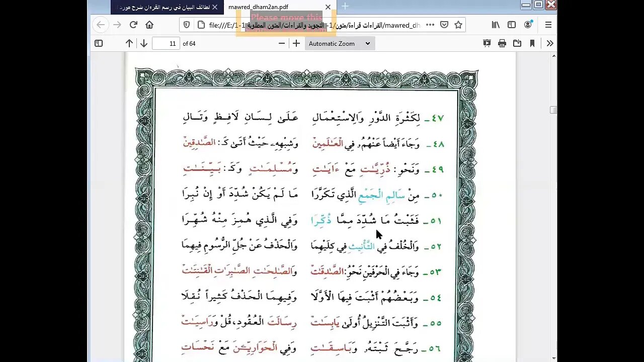Close the mawred_dham2an.pdf tab
644x362 pixels.
[328, 7]
